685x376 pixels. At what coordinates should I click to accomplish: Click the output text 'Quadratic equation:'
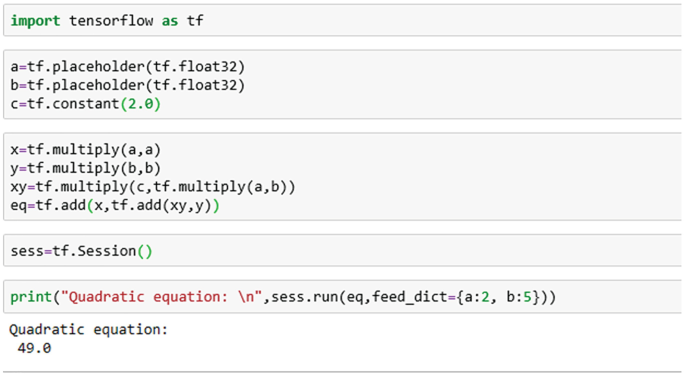pos(89,330)
